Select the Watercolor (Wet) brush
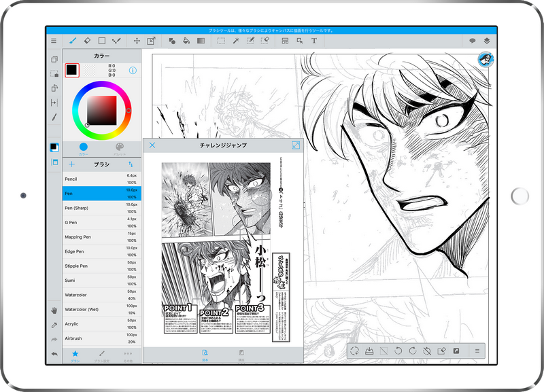544x392 pixels. (101, 310)
